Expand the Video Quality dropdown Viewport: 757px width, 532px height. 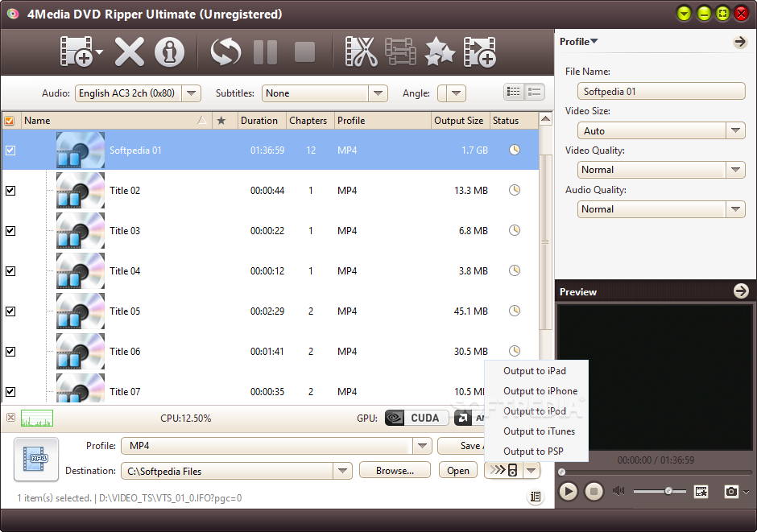(735, 170)
